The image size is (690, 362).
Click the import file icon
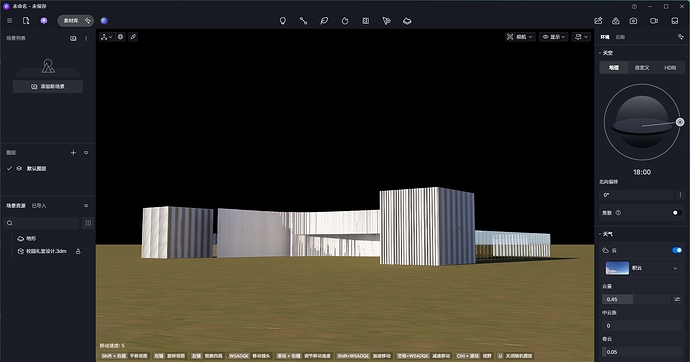tap(26, 21)
